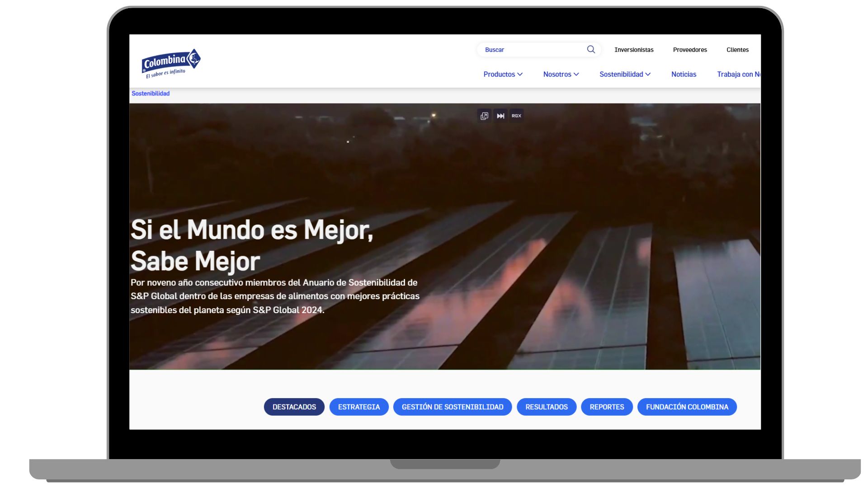Viewport: 868px width, 488px height.
Task: Open the Nosotros dropdown menu
Action: coord(561,75)
